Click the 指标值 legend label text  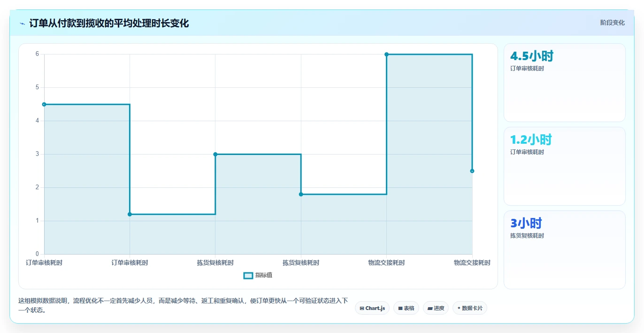(264, 275)
